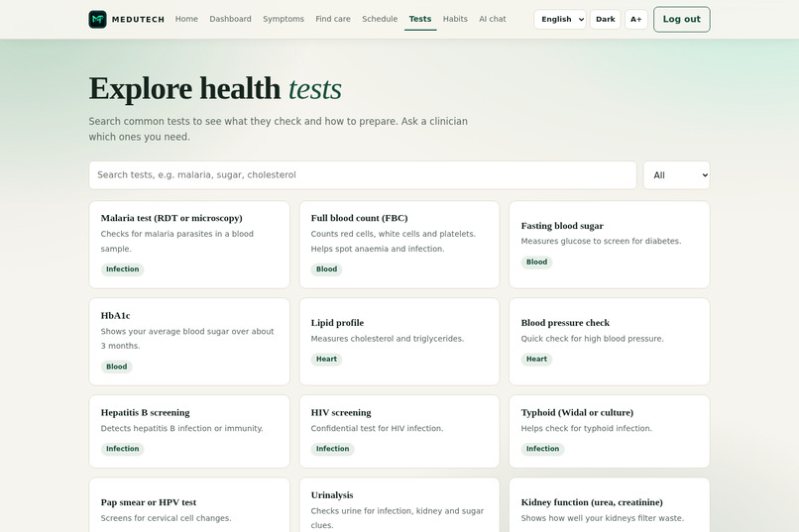This screenshot has height=532, width=799.
Task: Increase font size with A+ button
Action: (636, 20)
